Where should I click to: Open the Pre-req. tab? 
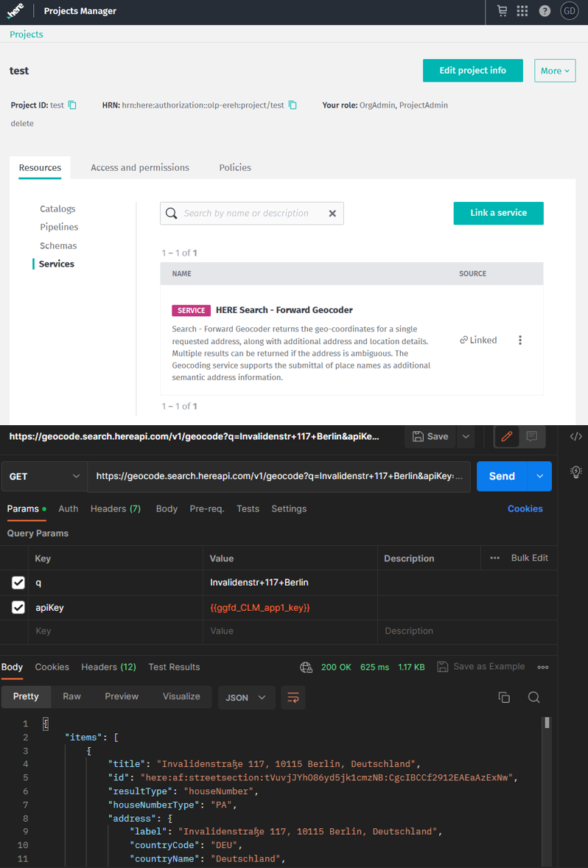pyautogui.click(x=207, y=508)
